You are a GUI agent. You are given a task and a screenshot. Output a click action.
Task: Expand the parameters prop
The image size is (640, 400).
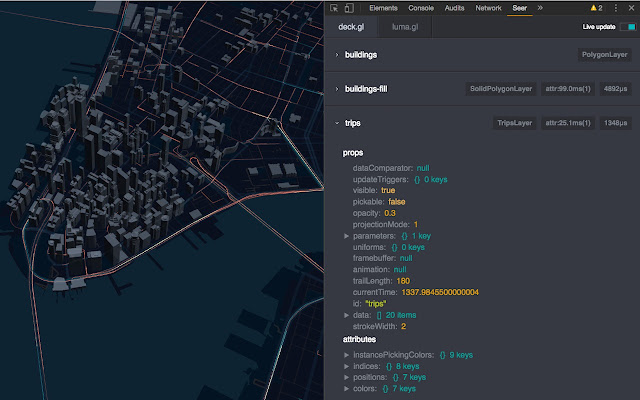[x=347, y=236]
